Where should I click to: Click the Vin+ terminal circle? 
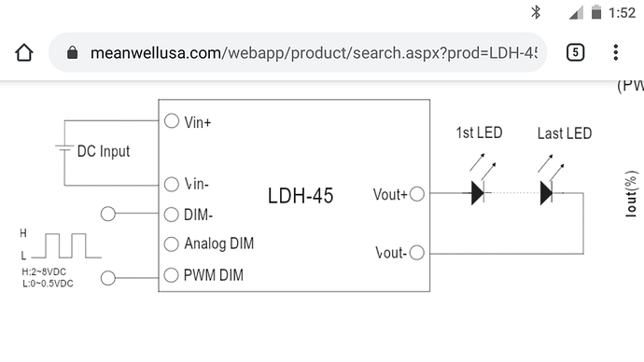click(x=172, y=121)
